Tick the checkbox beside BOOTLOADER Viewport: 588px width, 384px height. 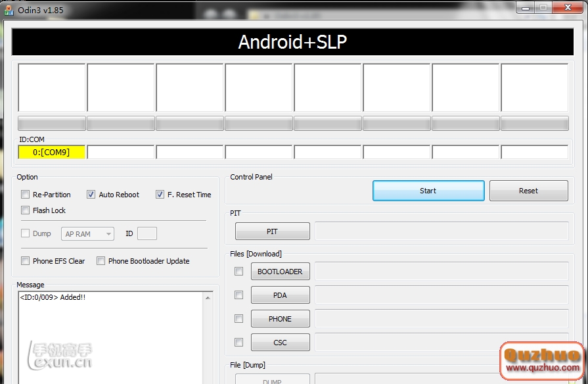238,271
